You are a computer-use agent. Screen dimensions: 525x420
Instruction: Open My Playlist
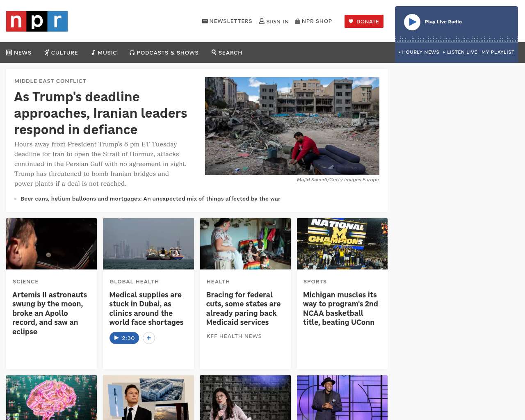click(x=498, y=52)
